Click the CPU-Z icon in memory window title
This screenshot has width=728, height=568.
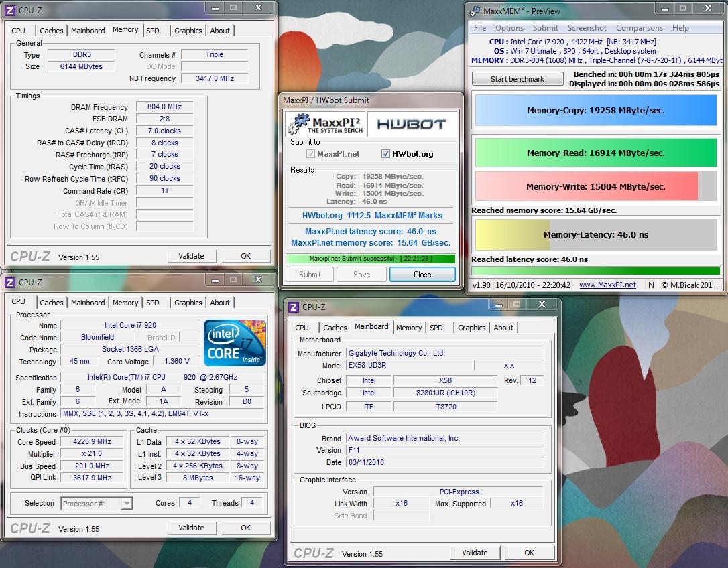pyautogui.click(x=10, y=10)
